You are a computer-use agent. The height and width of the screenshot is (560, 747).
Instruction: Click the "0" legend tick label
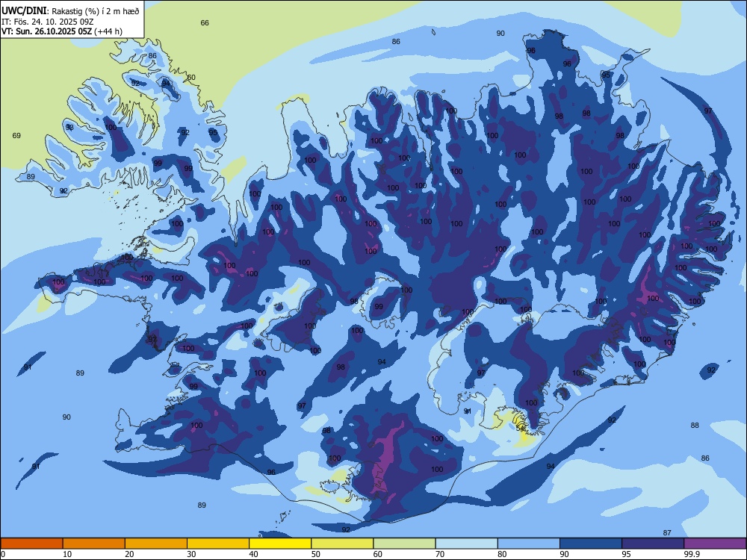tap(3, 554)
